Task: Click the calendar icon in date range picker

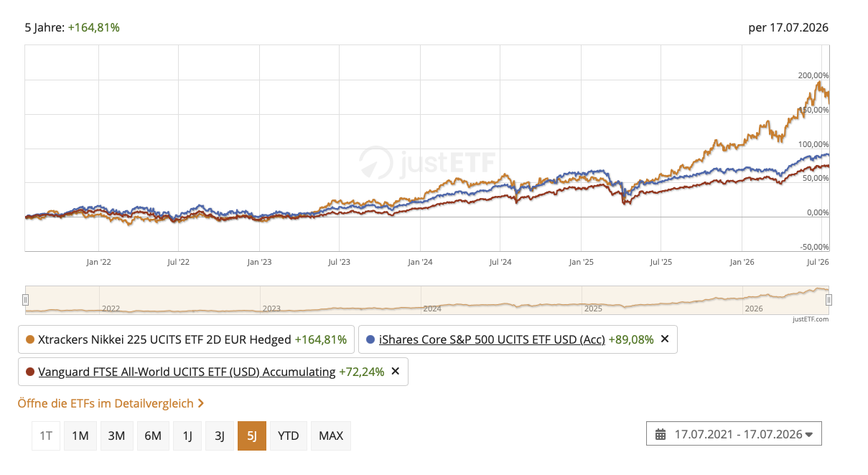Action: point(661,434)
